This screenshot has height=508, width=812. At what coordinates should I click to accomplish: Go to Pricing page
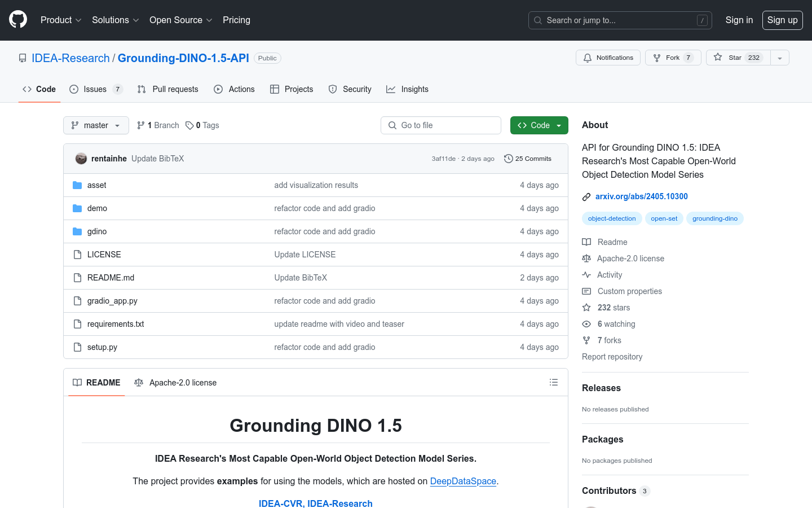(x=236, y=20)
